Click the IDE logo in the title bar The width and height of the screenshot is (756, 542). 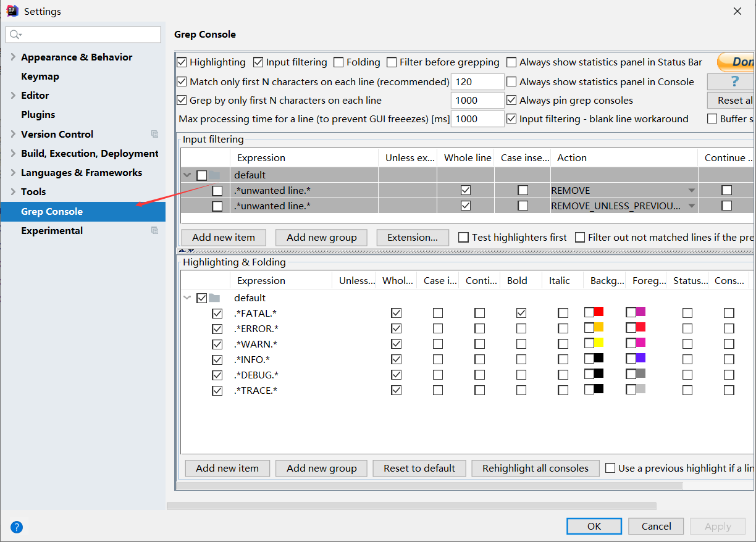click(11, 10)
